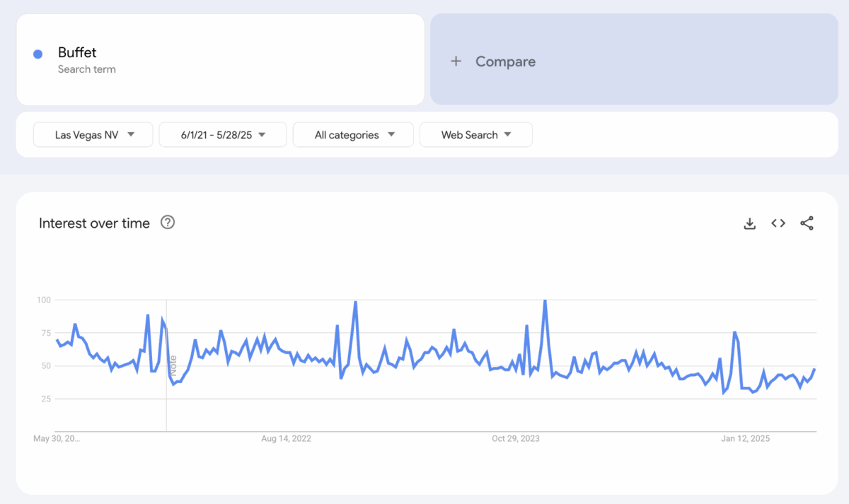
Task: Download the Interest over time data
Action: click(750, 223)
